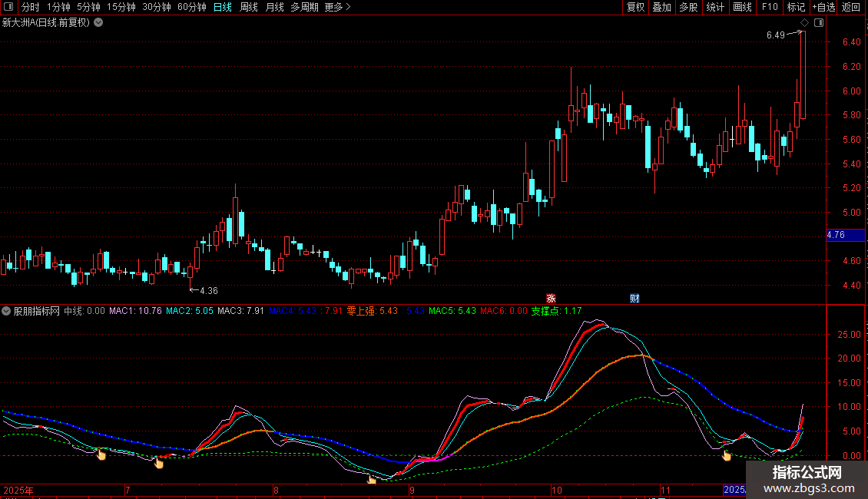
Task: Click the highlighted blue 2025 date box
Action: pyautogui.click(x=734, y=490)
